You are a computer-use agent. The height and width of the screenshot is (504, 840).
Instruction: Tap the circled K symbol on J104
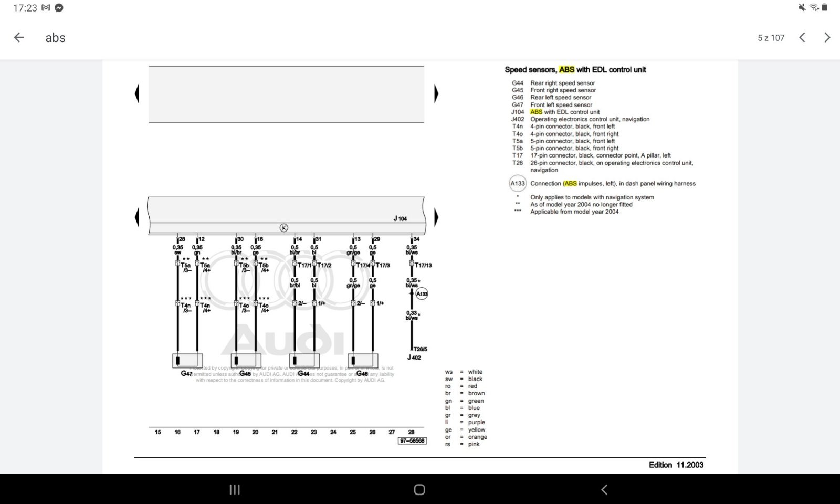(x=283, y=228)
